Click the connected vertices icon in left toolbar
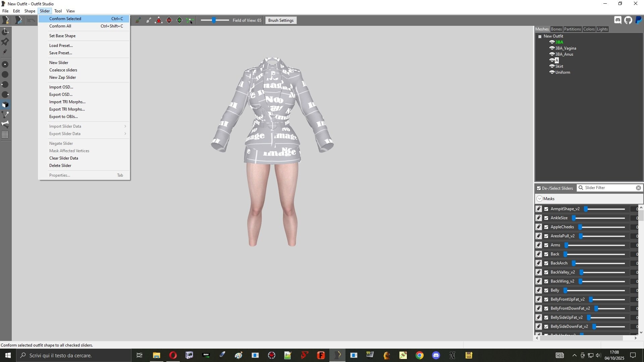Viewport: 644px width, 362px height. pos(5,115)
